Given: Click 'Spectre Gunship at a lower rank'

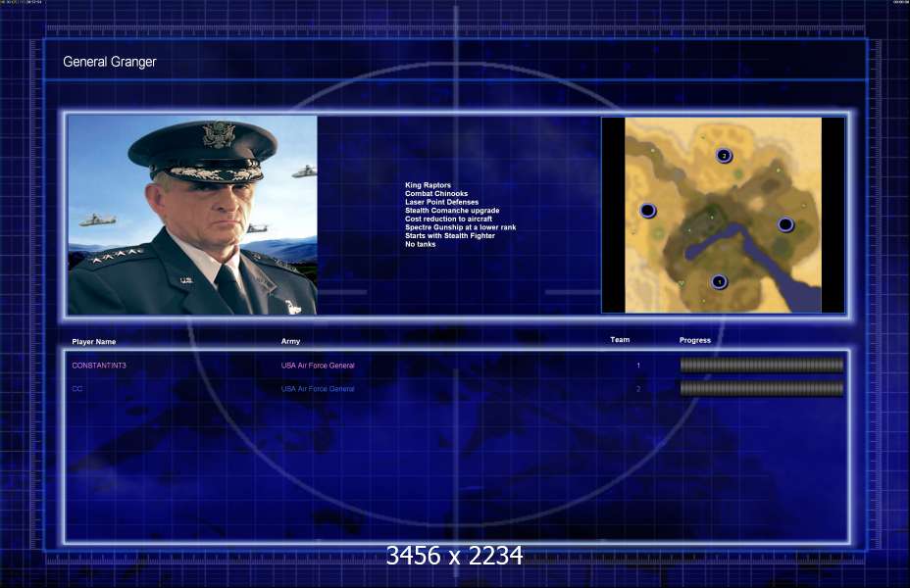Looking at the screenshot, I should click(460, 227).
